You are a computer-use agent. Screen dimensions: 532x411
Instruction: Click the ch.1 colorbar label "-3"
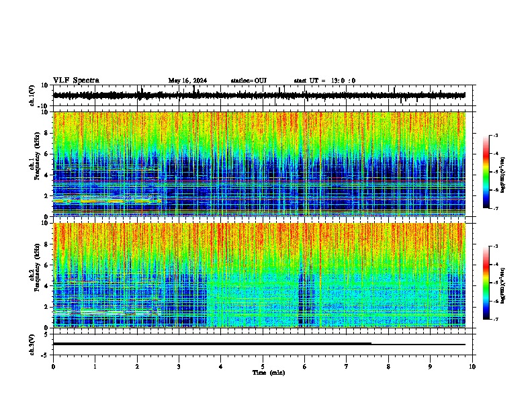click(x=495, y=135)
